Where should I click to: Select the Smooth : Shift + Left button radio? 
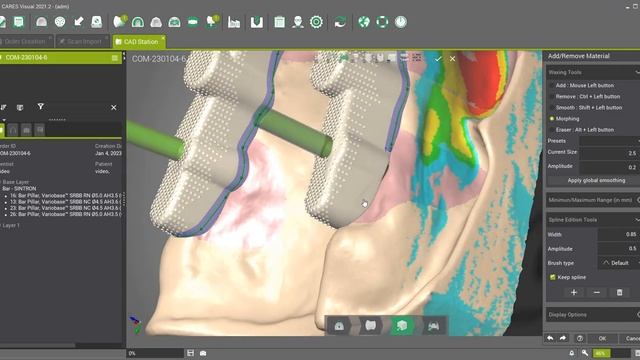[x=552, y=108]
